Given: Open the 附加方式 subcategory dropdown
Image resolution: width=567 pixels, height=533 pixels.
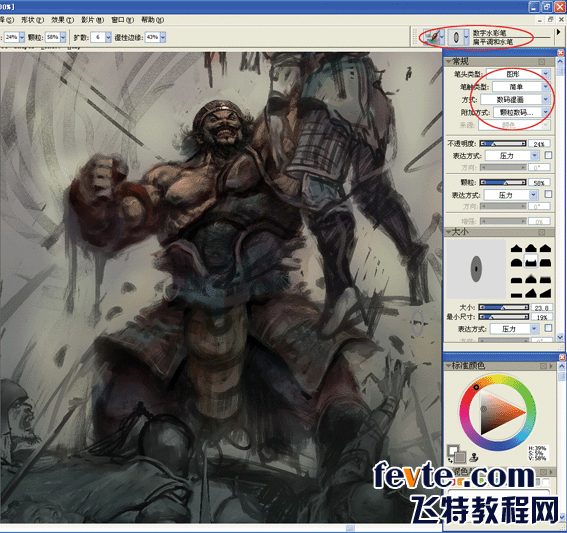Looking at the screenshot, I should click(521, 112).
